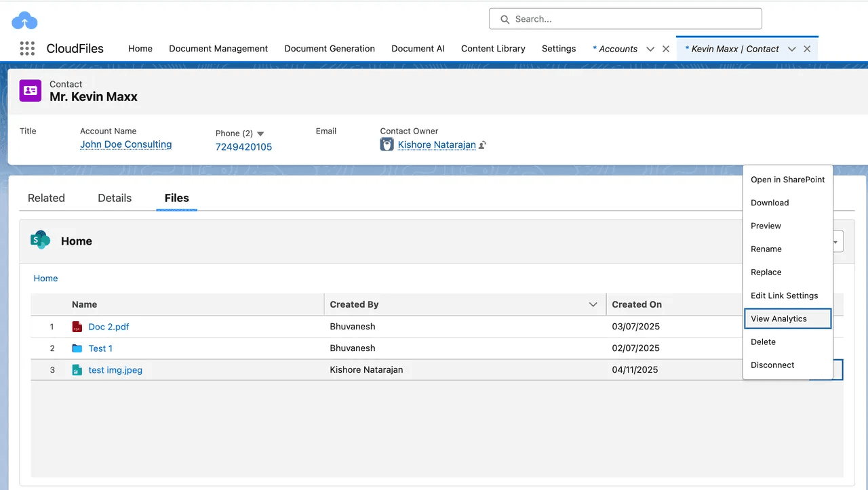Click the phone number 7249420105
Screen dimensions: 868x490
[243, 146]
